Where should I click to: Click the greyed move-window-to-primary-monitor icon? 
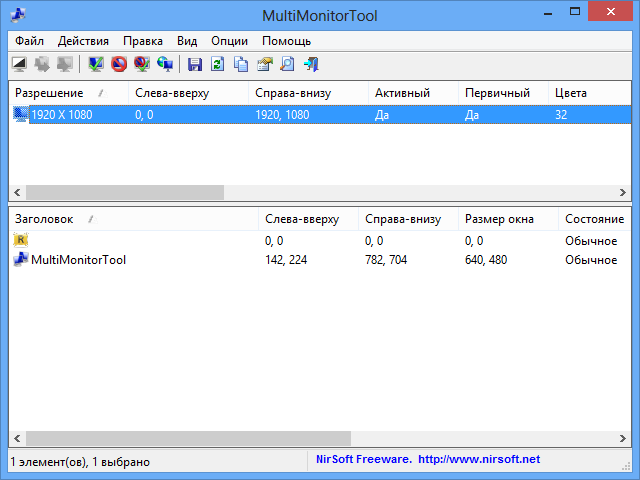(x=65, y=64)
